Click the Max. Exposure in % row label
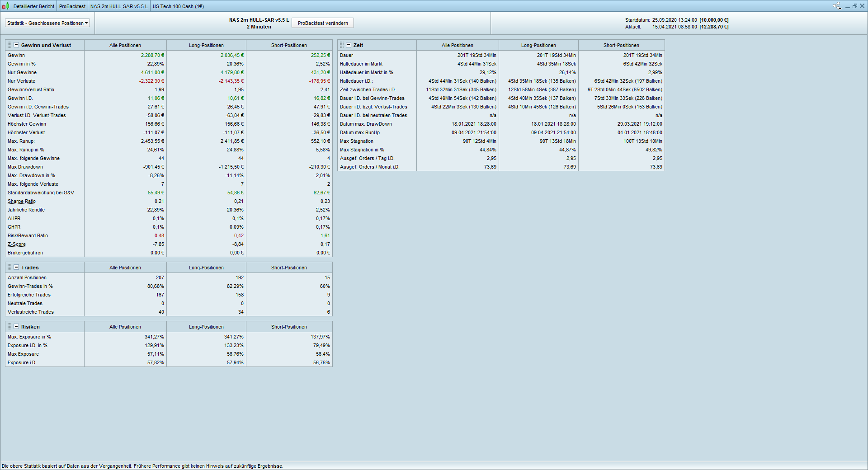 [29, 337]
